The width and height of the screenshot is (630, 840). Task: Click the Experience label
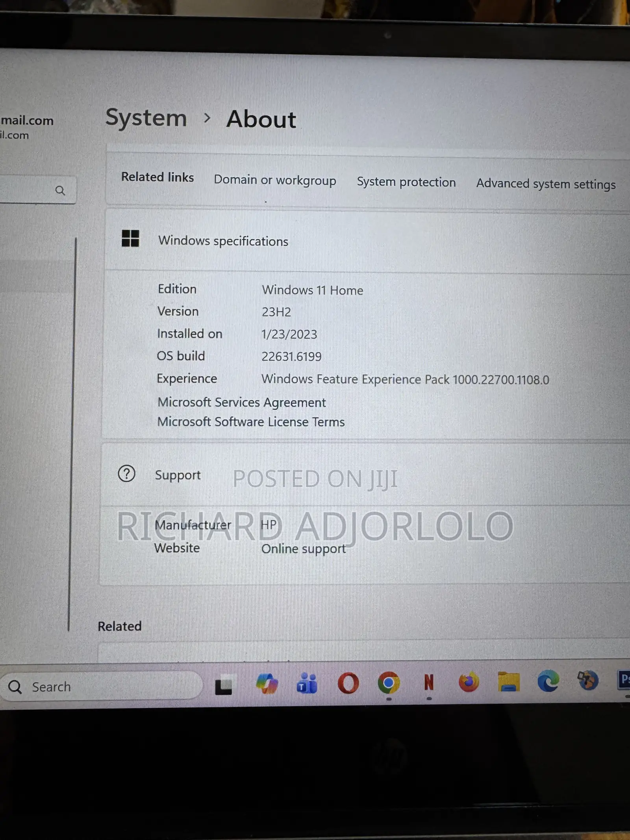[x=187, y=378]
